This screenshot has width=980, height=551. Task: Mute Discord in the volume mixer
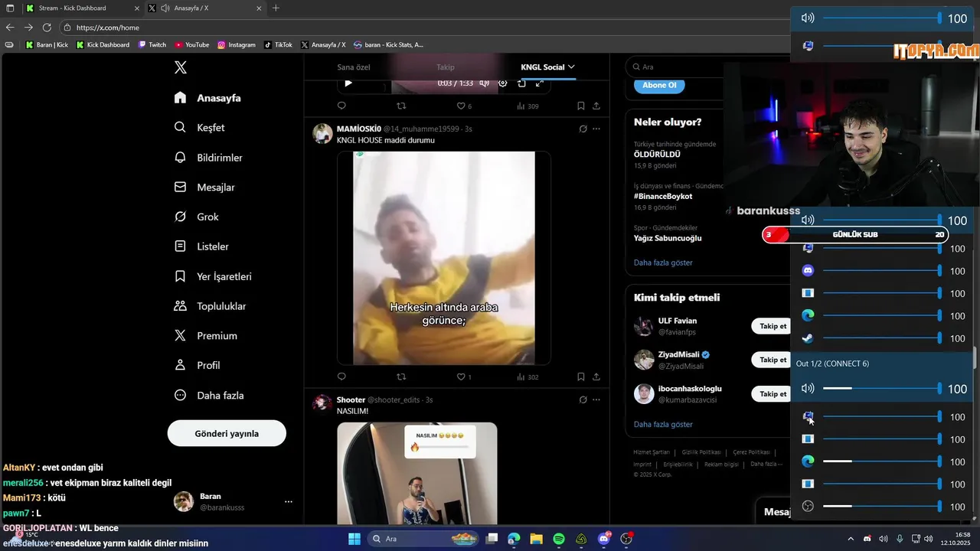808,271
